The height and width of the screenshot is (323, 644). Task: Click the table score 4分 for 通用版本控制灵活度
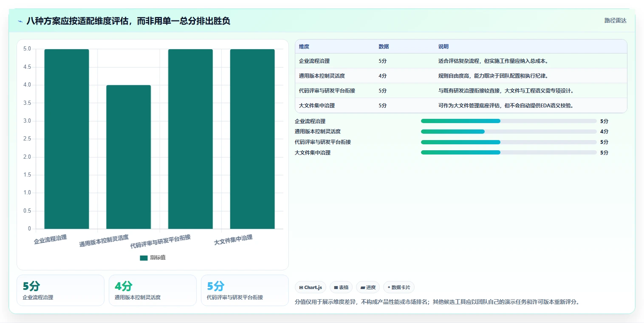[x=383, y=76]
